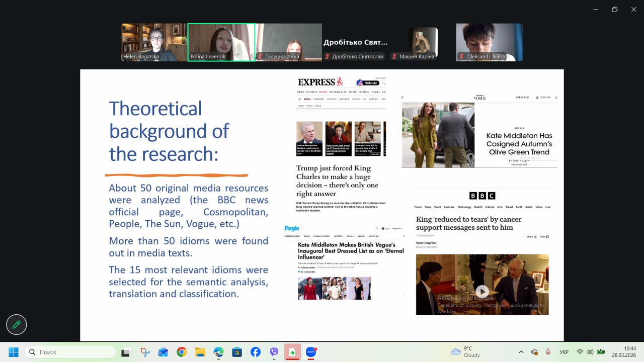Open the speaker volume control in tray
The image size is (644, 362).
[590, 352]
